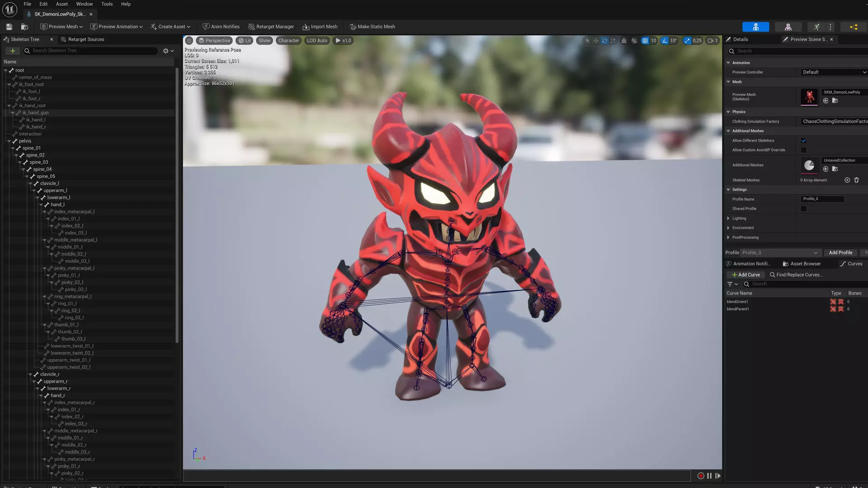
Task: Collapse the spine_05 bone node
Action: (x=27, y=177)
